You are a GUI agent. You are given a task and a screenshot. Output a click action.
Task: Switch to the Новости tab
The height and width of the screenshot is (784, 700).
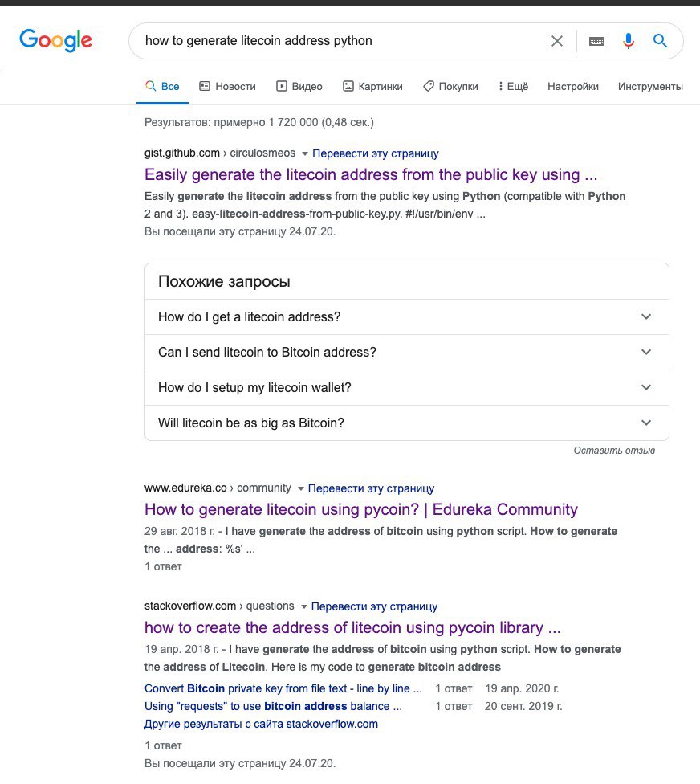pyautogui.click(x=227, y=86)
